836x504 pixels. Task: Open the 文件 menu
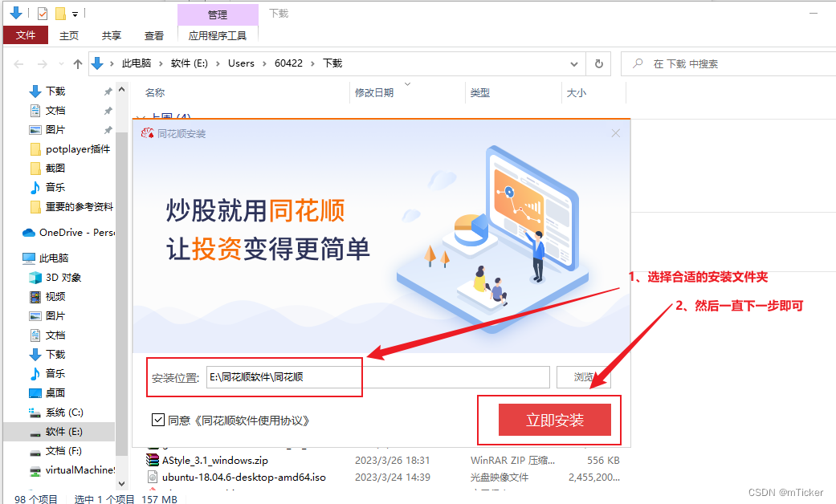tap(26, 35)
